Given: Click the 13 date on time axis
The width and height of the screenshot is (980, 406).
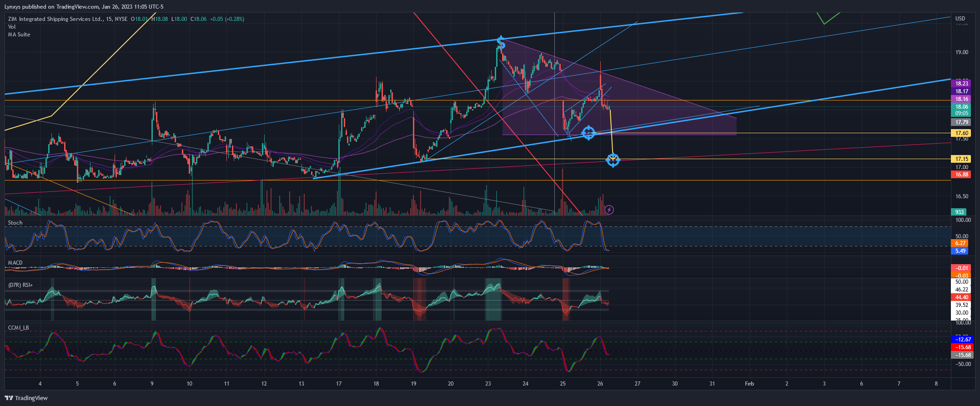Looking at the screenshot, I should [x=302, y=384].
